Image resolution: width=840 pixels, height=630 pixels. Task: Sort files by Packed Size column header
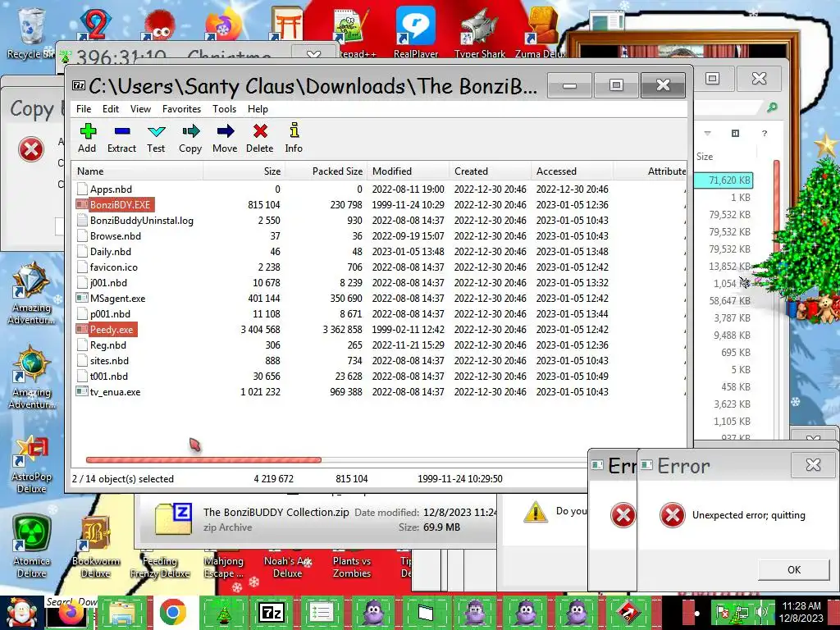326,171
